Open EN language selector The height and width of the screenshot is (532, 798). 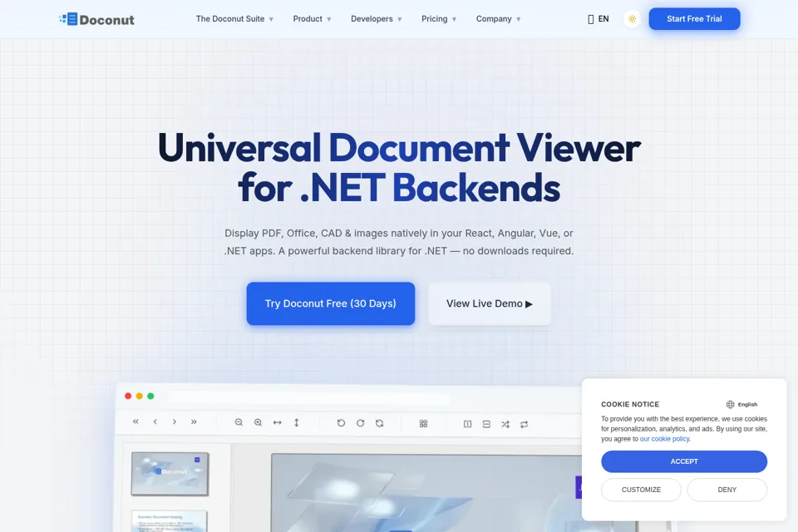click(598, 19)
